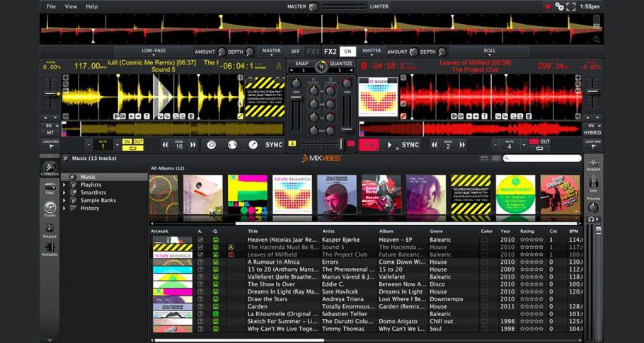Toggle crossfader assign A button
The width and height of the screenshot is (644, 343).
click(x=292, y=144)
